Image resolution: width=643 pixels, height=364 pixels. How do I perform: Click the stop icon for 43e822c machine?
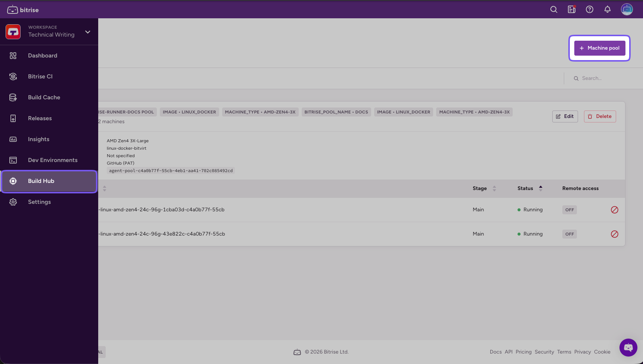614,234
